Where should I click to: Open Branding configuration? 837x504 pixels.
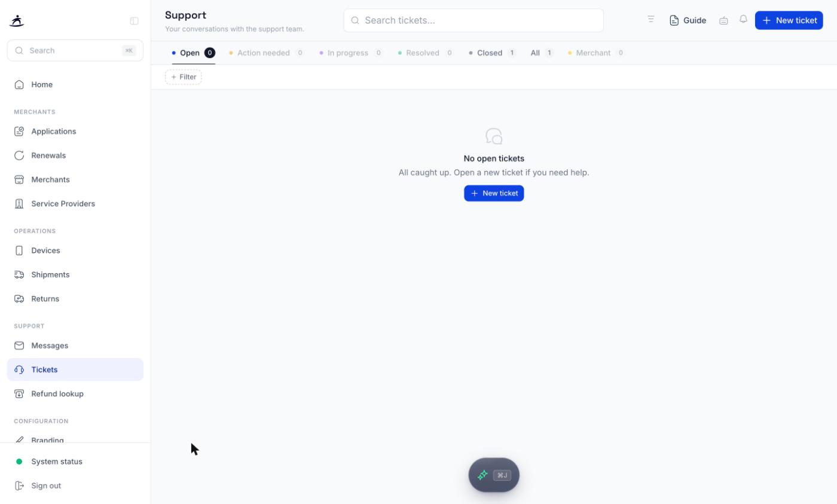75,439
